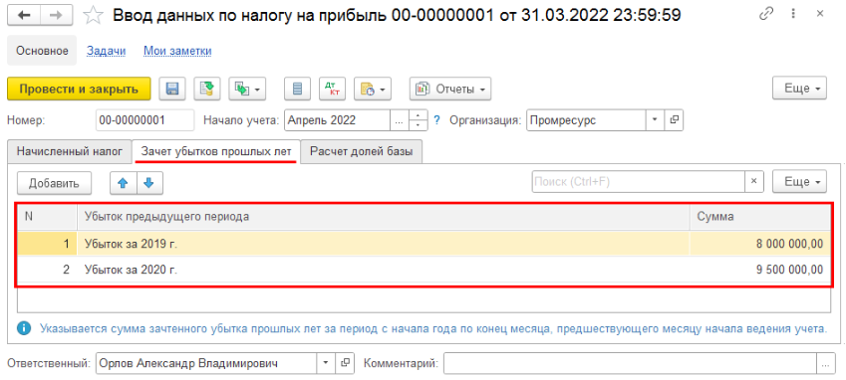Open the table Еще menu
The height and width of the screenshot is (380, 846).
point(800,182)
